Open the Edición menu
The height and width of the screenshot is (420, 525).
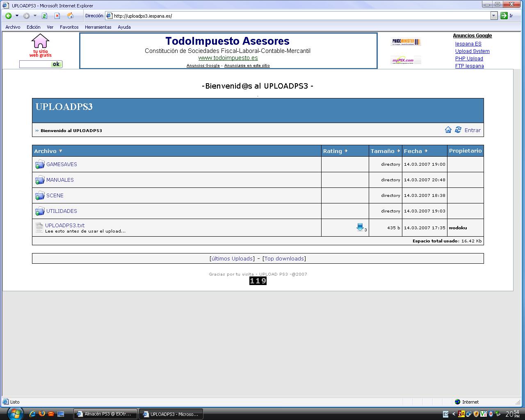click(34, 27)
